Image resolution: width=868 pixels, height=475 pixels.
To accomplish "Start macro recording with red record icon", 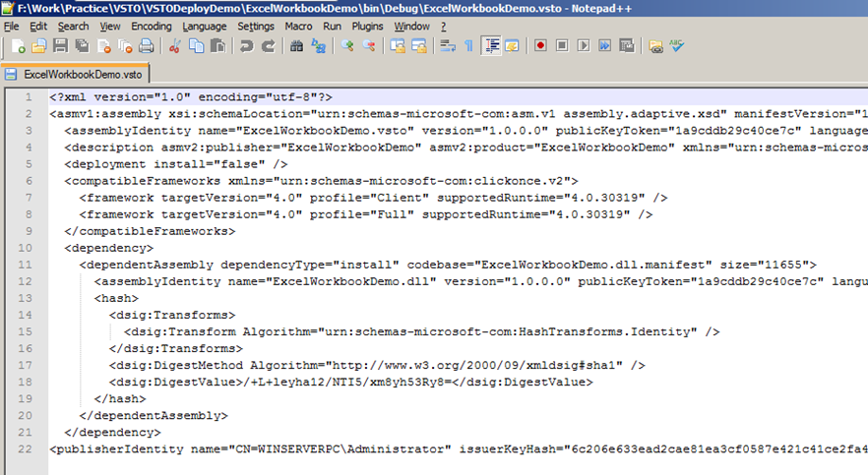I will coord(541,46).
